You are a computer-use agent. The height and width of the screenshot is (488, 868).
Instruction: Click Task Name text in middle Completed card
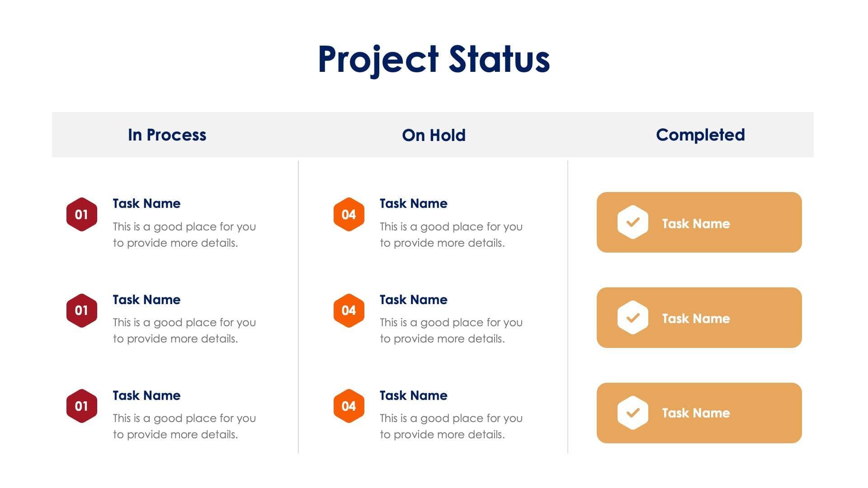tap(696, 319)
